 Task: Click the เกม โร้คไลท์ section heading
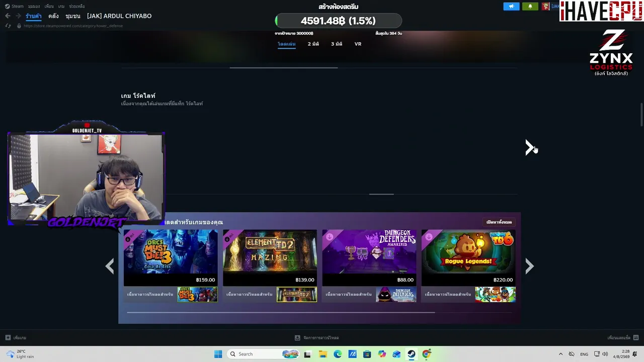click(138, 96)
